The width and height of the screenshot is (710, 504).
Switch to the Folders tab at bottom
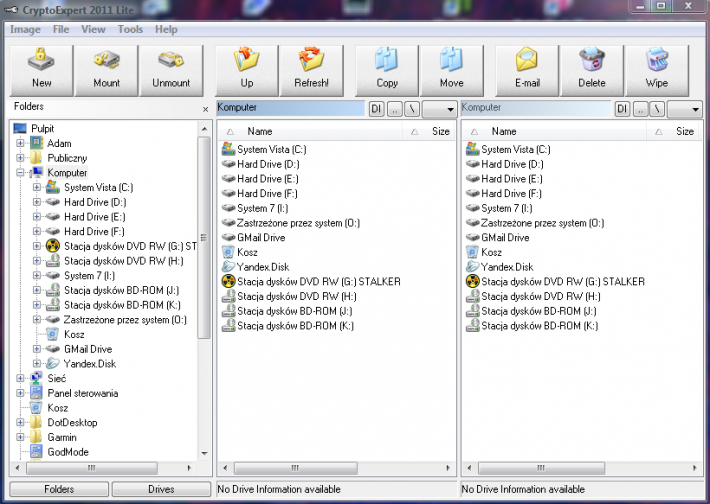(59, 490)
